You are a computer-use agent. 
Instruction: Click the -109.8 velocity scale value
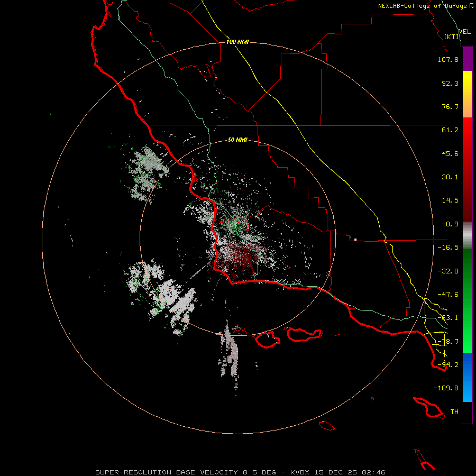tap(446, 388)
